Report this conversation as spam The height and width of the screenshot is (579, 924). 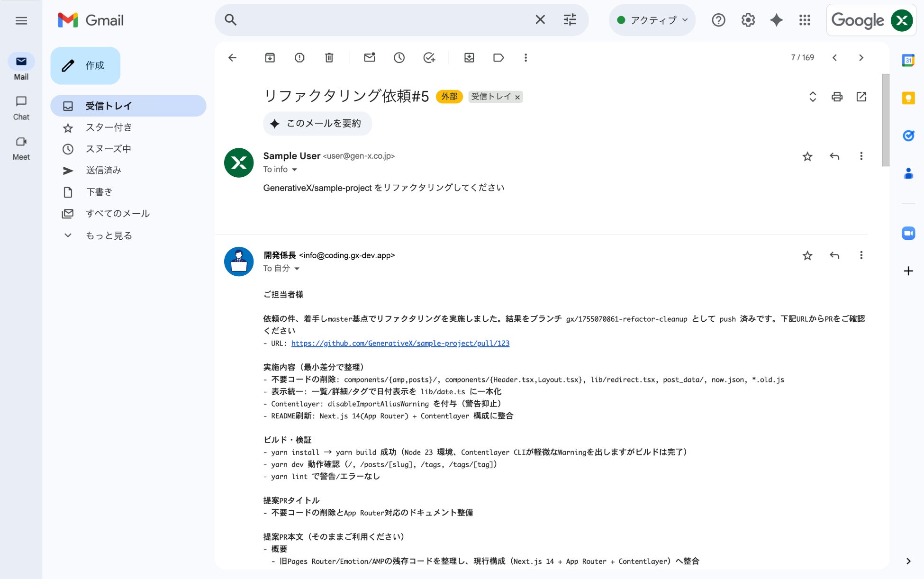click(x=299, y=58)
